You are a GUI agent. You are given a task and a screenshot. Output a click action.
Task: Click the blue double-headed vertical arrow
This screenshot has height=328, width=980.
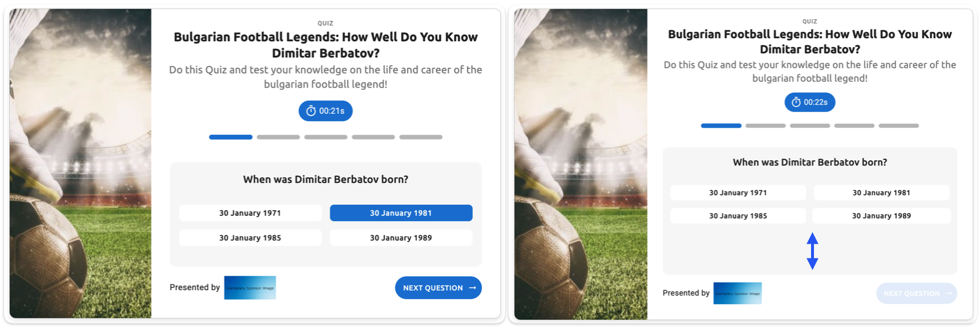pos(812,251)
